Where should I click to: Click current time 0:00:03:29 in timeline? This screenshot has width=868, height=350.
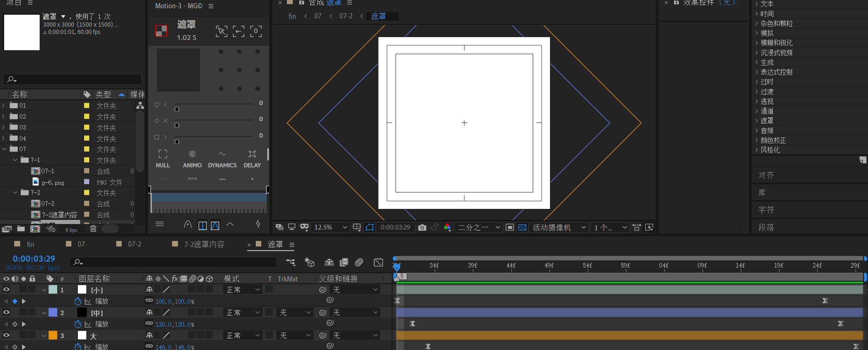pos(34,258)
